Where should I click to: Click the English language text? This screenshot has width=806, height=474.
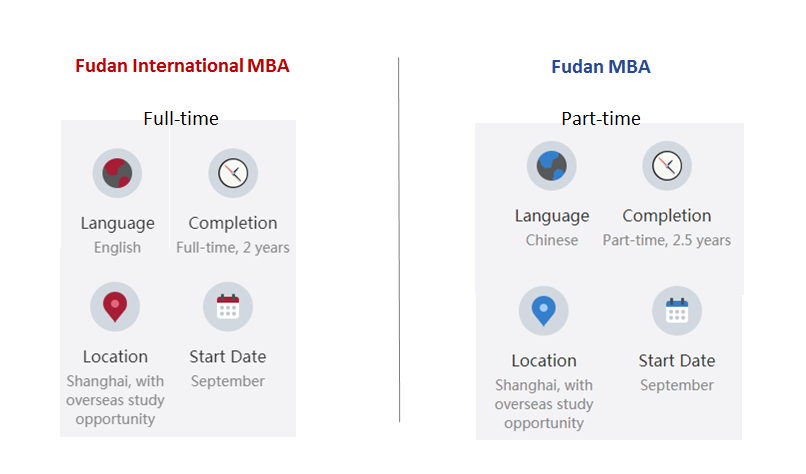pyautogui.click(x=117, y=248)
